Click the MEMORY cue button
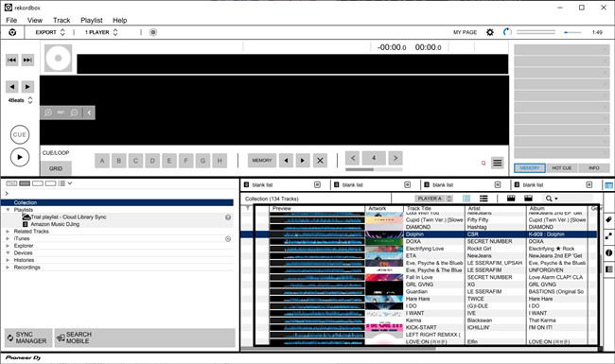This screenshot has height=364, width=615. pyautogui.click(x=262, y=160)
